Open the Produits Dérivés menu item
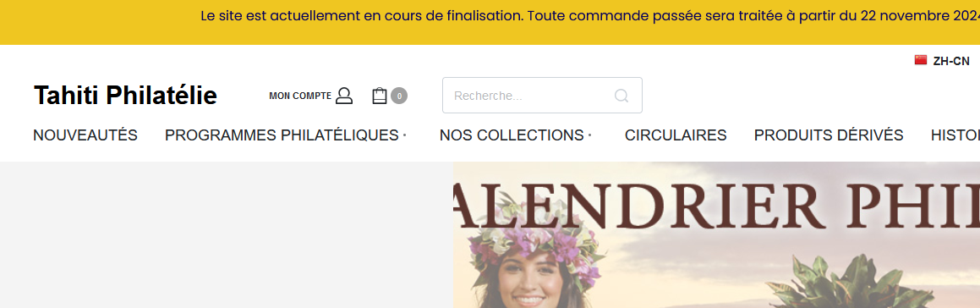This screenshot has width=980, height=308. 829,135
